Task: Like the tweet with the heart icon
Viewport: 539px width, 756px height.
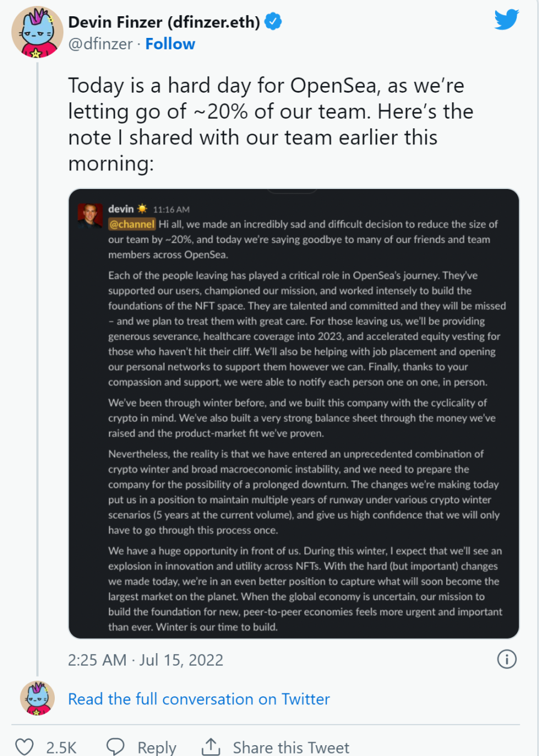Action: click(x=24, y=748)
